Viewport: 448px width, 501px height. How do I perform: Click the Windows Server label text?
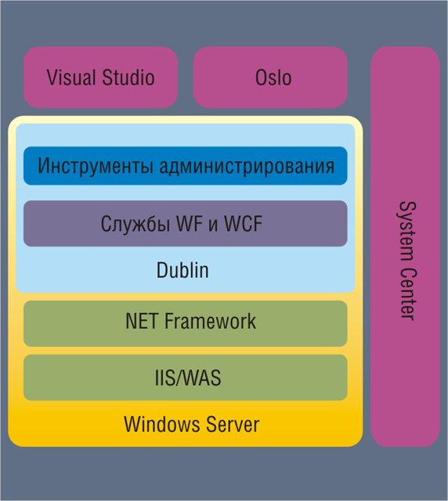tap(192, 424)
